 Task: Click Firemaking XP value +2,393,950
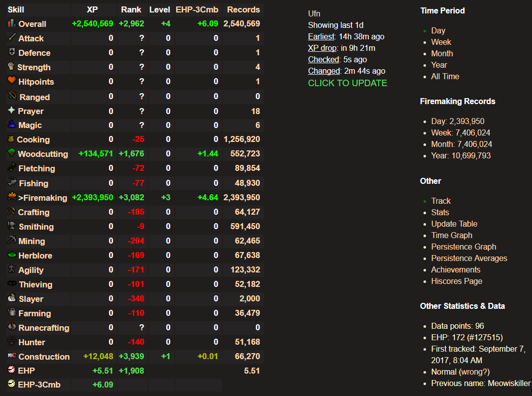pos(92,197)
